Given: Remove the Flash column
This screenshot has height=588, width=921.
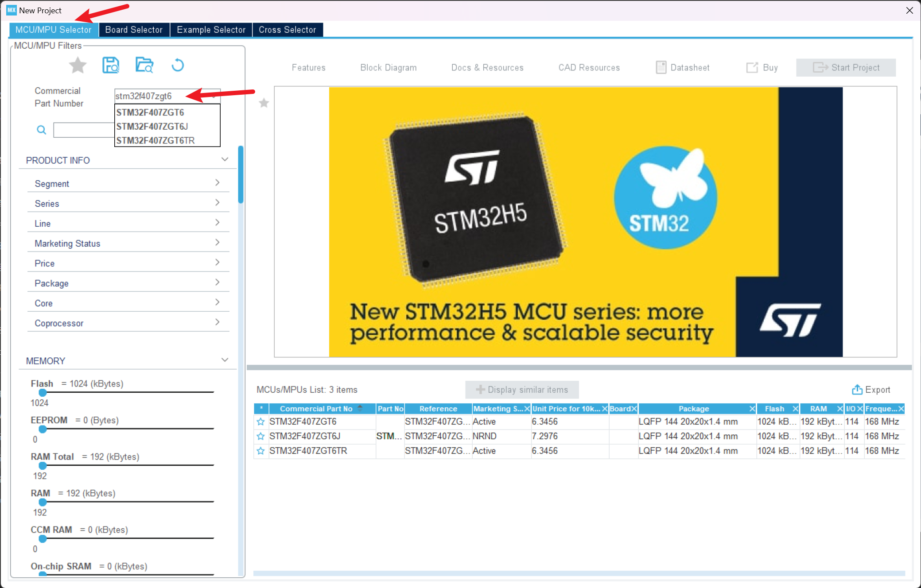Looking at the screenshot, I should [795, 409].
